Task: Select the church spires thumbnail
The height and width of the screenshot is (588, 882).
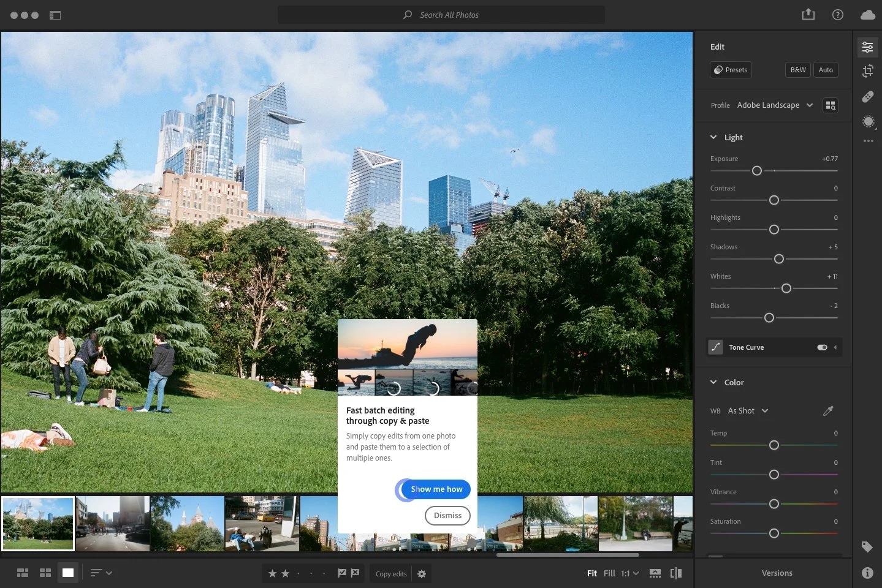Action: pyautogui.click(x=188, y=524)
